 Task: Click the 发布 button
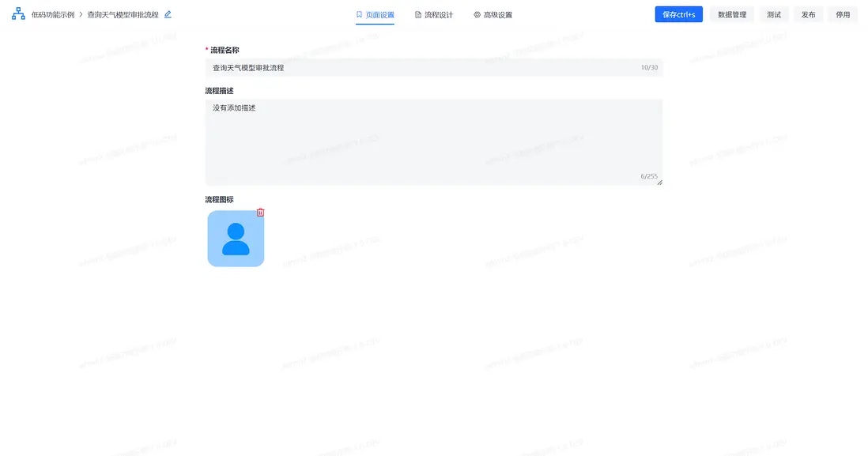[x=808, y=14]
